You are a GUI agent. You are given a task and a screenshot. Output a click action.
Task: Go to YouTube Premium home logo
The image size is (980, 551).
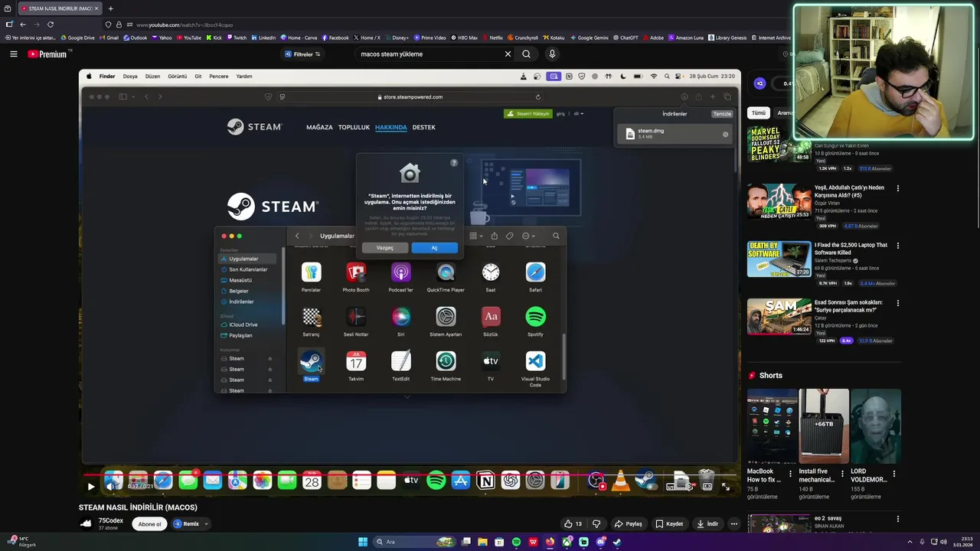(47, 54)
